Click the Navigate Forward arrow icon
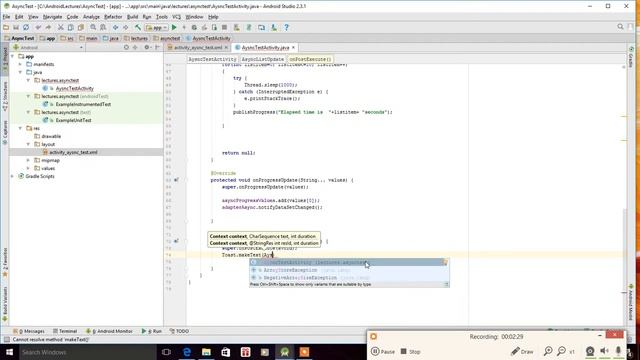640x360 pixels. tap(126, 27)
